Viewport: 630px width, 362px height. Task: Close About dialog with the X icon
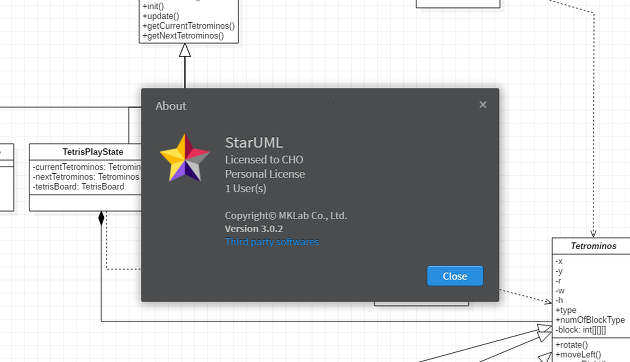pyautogui.click(x=483, y=105)
